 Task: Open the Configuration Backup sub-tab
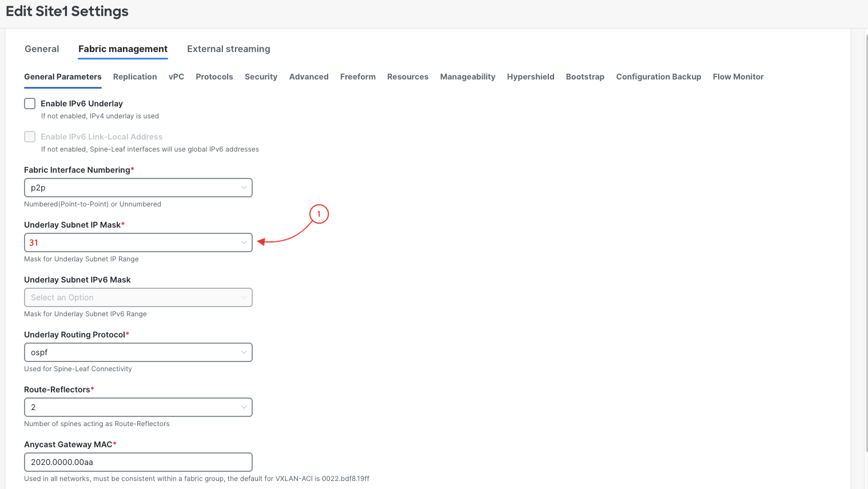point(659,77)
